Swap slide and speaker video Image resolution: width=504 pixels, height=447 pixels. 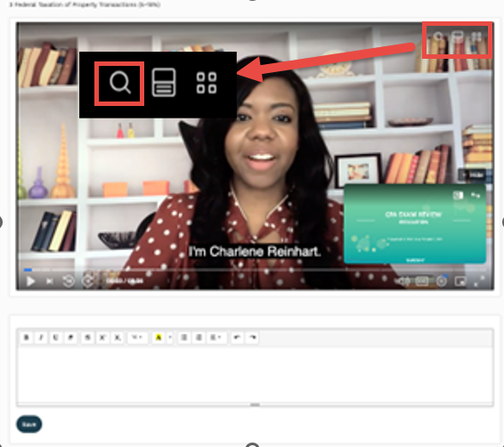(x=476, y=195)
